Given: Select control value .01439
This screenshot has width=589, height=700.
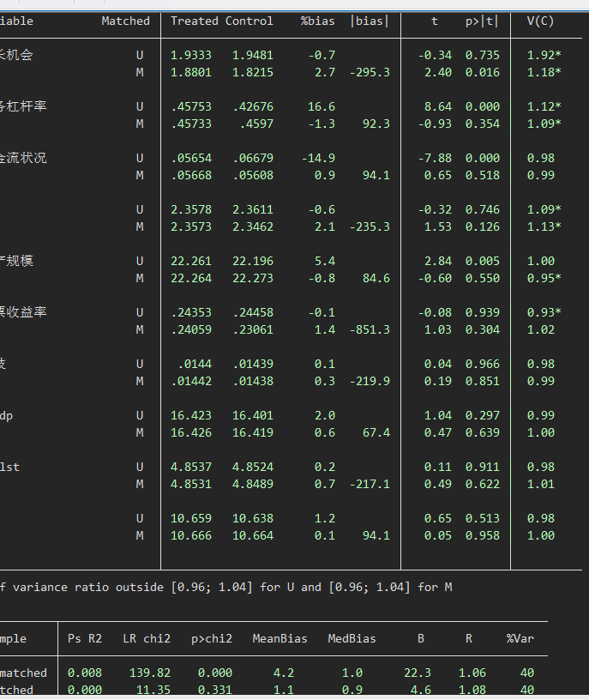Looking at the screenshot, I should 253,365.
